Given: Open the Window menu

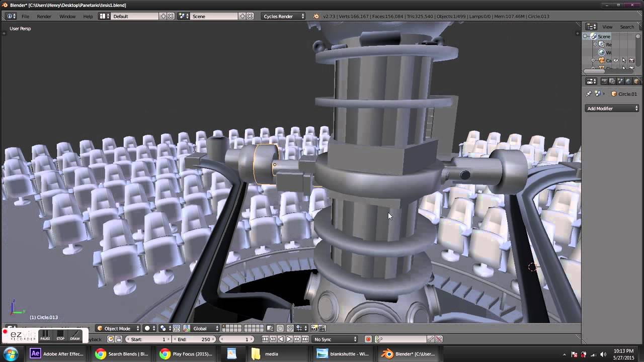Looking at the screenshot, I should pyautogui.click(x=67, y=17).
